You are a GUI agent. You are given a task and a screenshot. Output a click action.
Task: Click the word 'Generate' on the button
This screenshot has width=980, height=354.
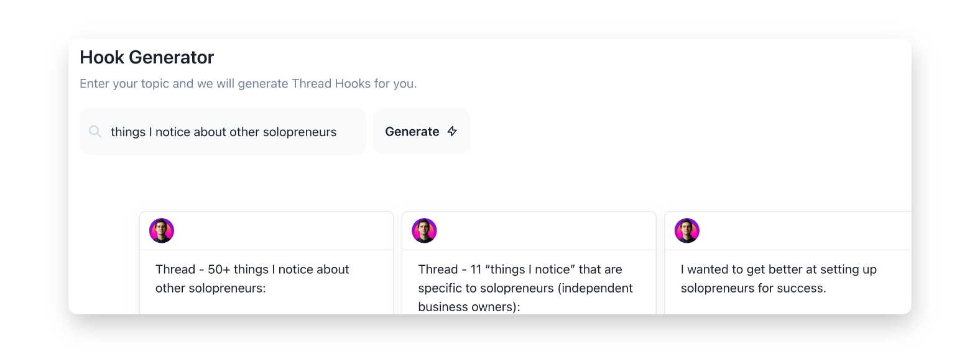click(x=412, y=132)
